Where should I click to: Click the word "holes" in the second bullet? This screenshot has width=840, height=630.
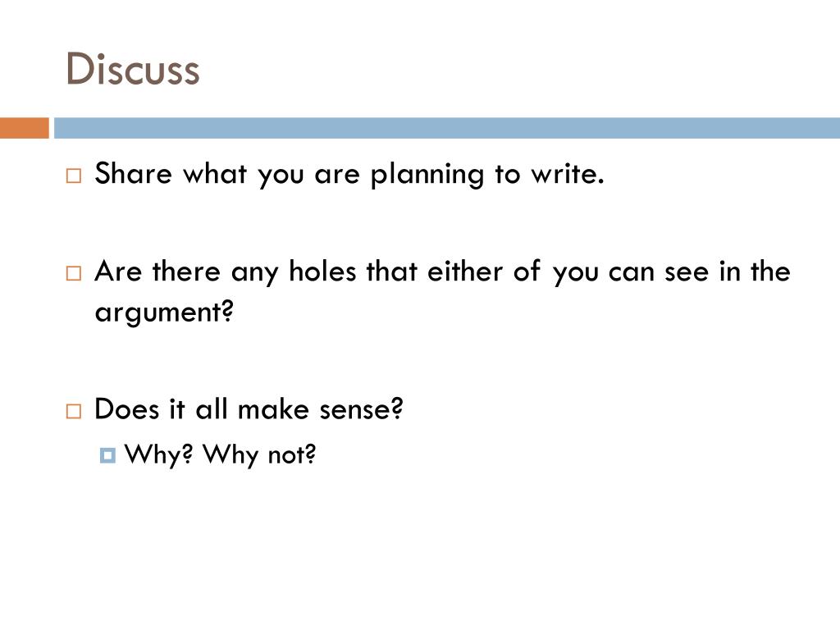[322, 272]
